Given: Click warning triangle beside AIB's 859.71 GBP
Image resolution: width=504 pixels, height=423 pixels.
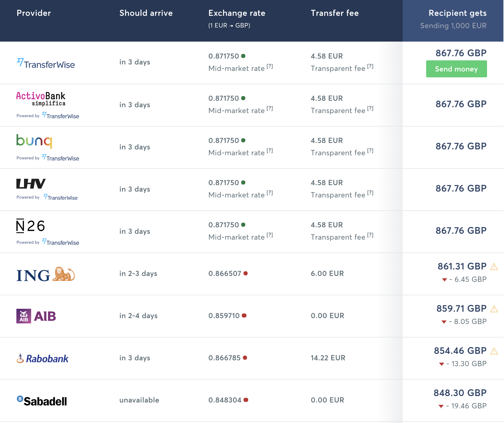Looking at the screenshot, I should pyautogui.click(x=494, y=309).
